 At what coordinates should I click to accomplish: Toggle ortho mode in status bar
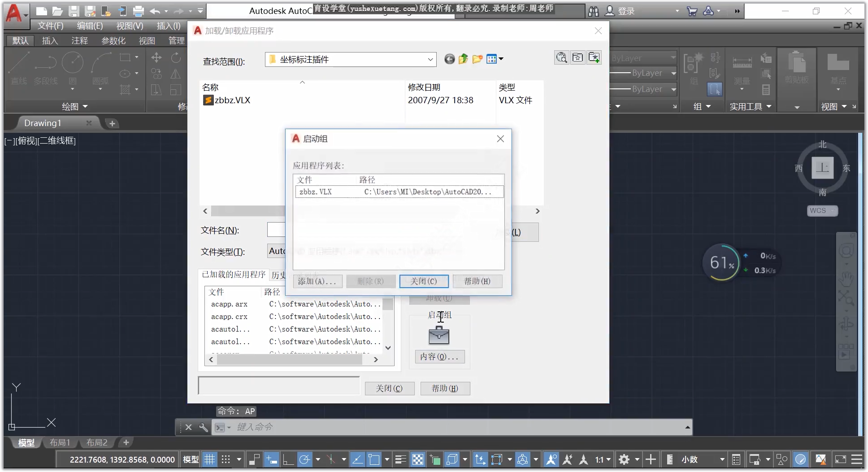click(288, 459)
